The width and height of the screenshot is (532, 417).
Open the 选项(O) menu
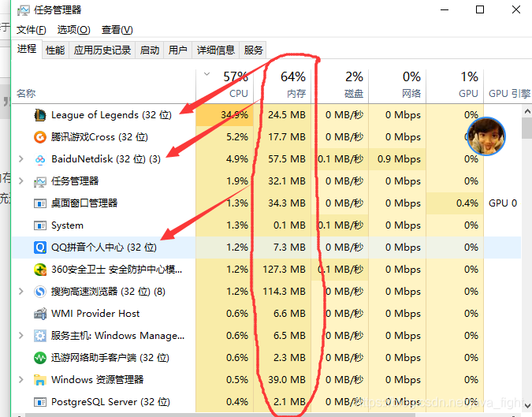(73, 30)
